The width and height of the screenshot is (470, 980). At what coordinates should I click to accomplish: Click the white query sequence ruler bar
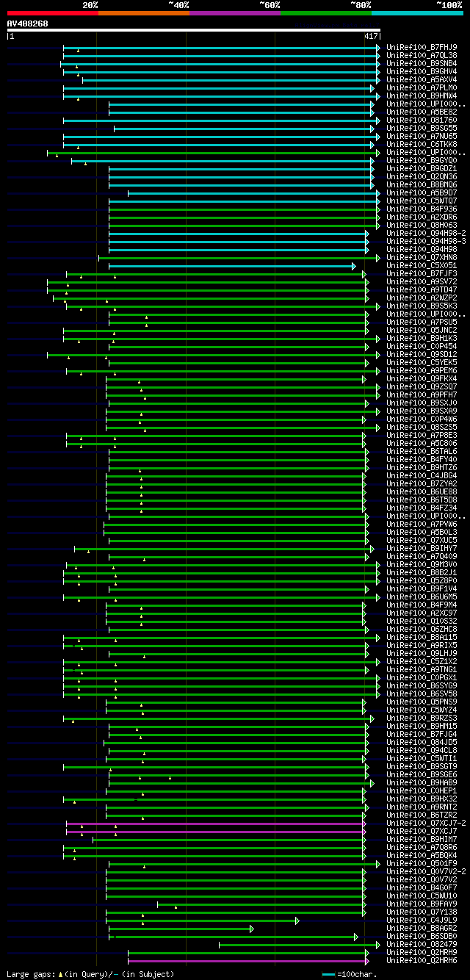[x=194, y=30]
